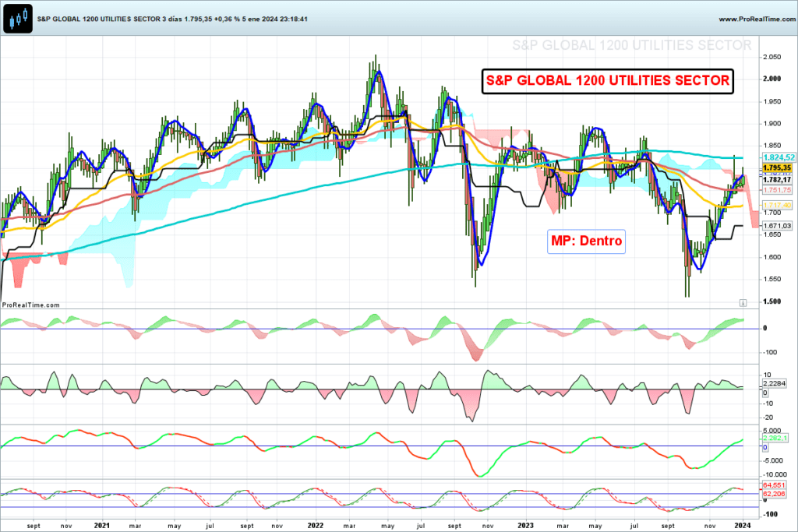Click the 2.000 price axis label
Viewport: 798px width, 532px height.
pyautogui.click(x=772, y=79)
